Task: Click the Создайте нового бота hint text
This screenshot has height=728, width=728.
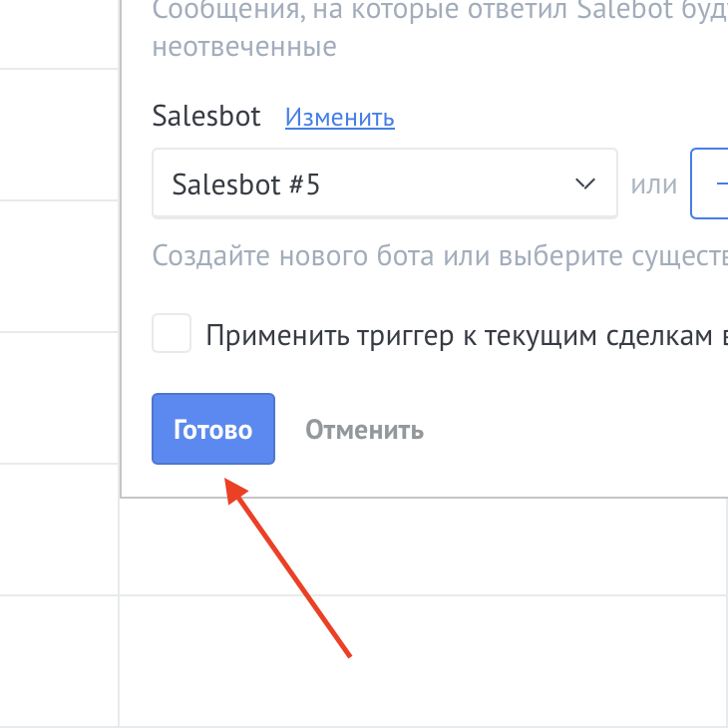Action: coord(439,255)
